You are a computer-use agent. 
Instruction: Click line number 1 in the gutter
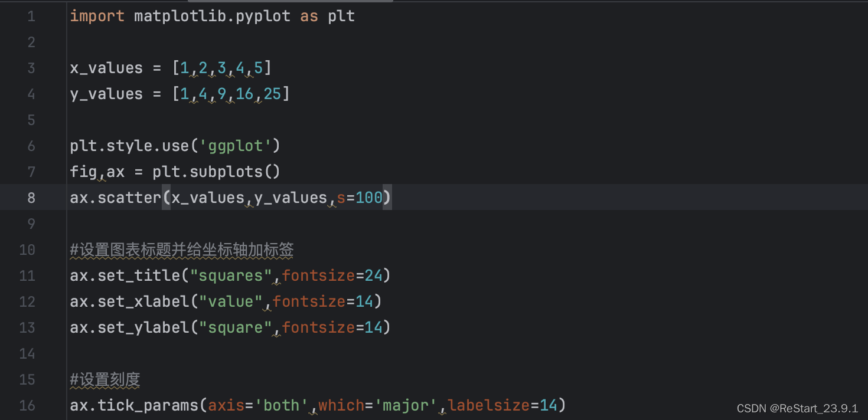coord(31,16)
